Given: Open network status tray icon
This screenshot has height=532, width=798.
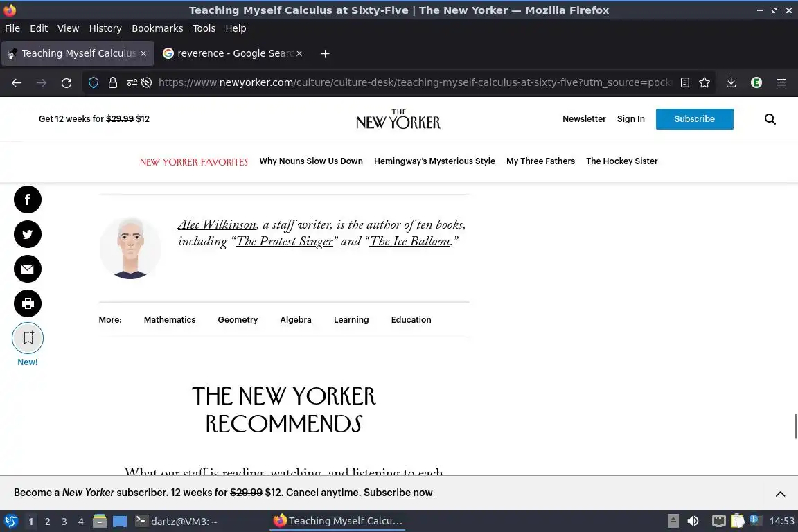Looking at the screenshot, I should coord(718,522).
